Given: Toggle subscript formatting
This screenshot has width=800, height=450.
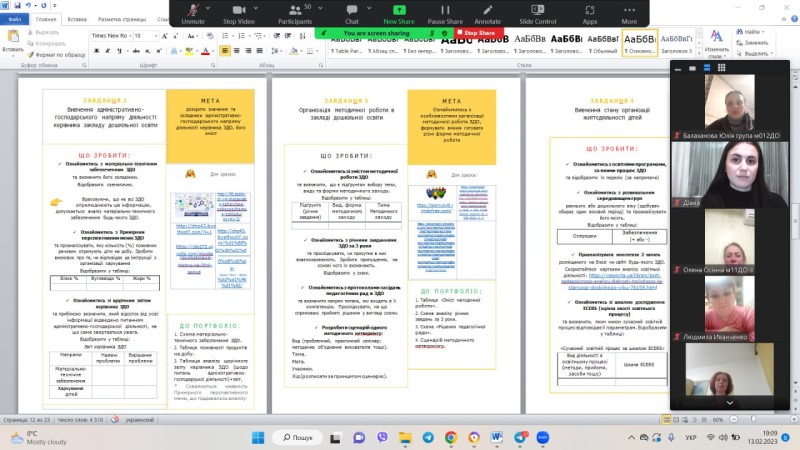Looking at the screenshot, I should pos(147,51).
